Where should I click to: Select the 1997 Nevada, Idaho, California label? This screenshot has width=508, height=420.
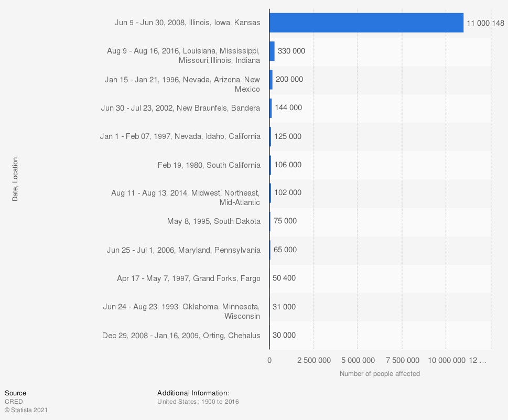click(180, 136)
